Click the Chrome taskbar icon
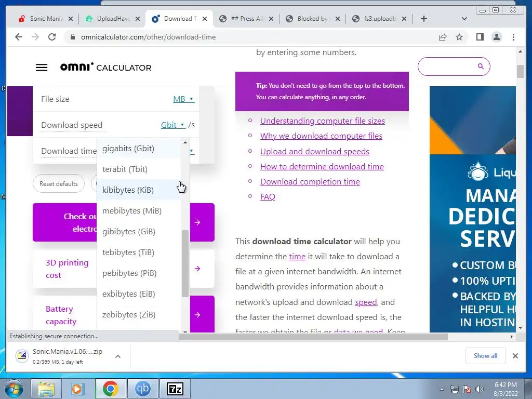532x399 pixels. [x=110, y=389]
